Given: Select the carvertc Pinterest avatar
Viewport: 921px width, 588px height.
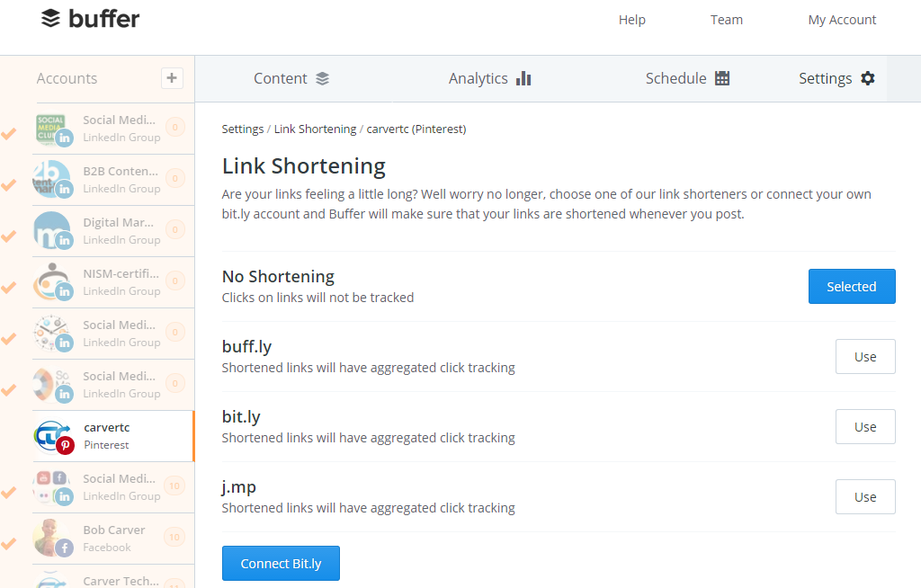Looking at the screenshot, I should tap(53, 436).
